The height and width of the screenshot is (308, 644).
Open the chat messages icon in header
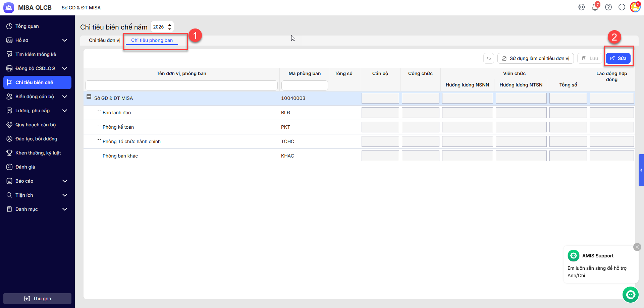click(x=622, y=7)
